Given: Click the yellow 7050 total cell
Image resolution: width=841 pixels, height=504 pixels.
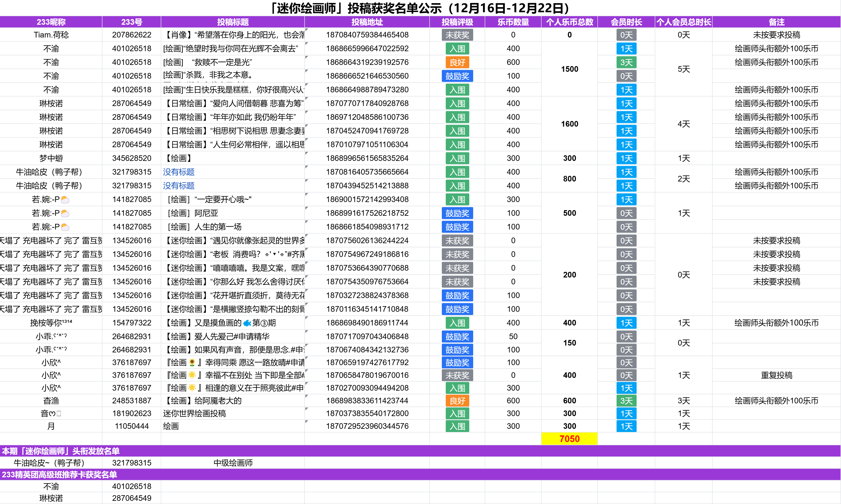Looking at the screenshot, I should (x=569, y=439).
